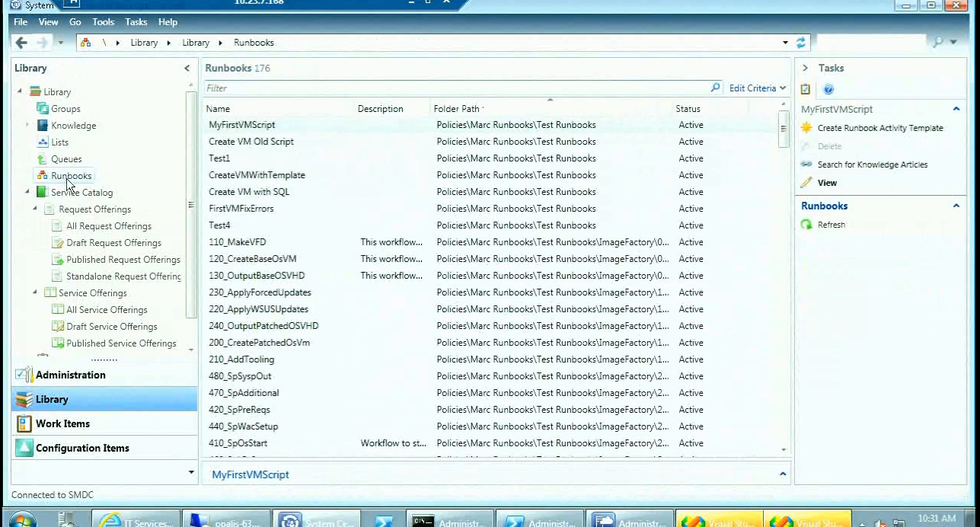Open the Windows Start button
Viewport: 980px width, 527px height.
pos(22,520)
